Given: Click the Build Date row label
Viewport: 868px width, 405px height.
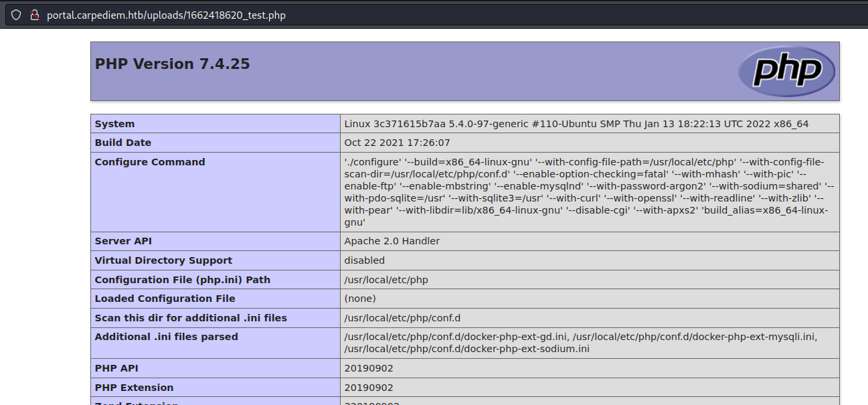Looking at the screenshot, I should click(x=123, y=143).
